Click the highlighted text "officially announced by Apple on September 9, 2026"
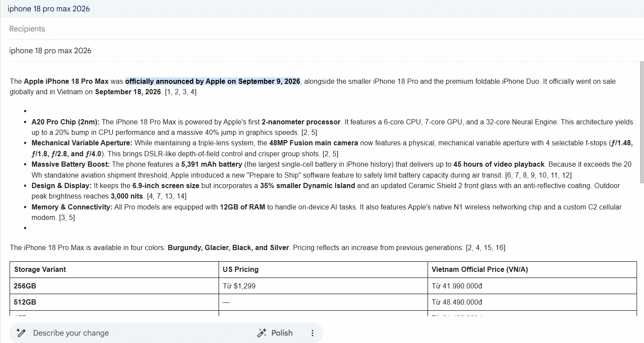644x343 pixels. pos(212,81)
